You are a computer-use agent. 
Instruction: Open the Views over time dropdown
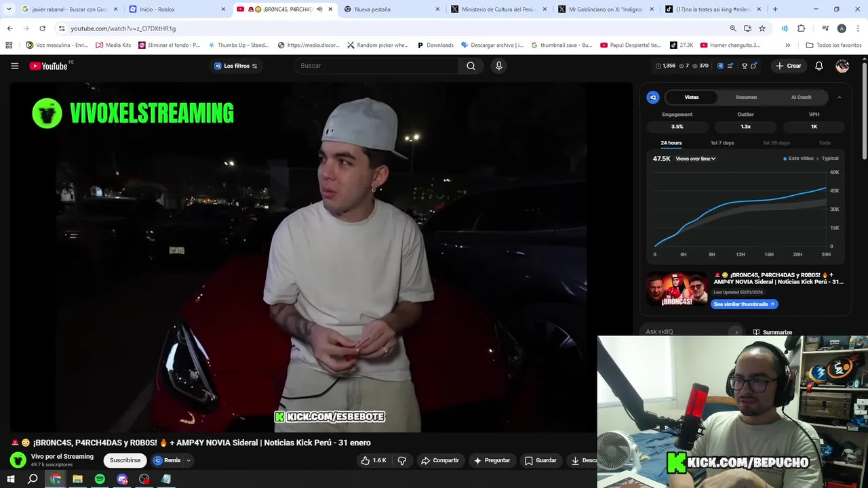(695, 159)
